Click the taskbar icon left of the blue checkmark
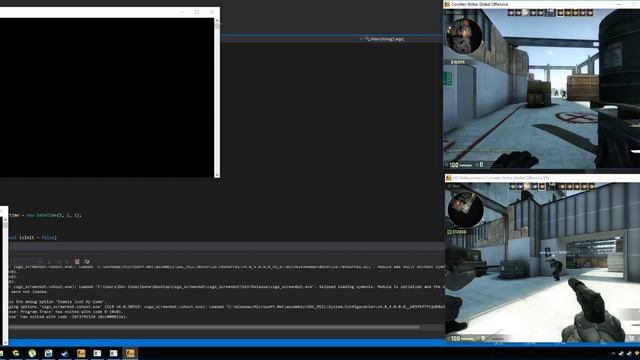The height and width of the screenshot is (360, 640). tap(48, 353)
